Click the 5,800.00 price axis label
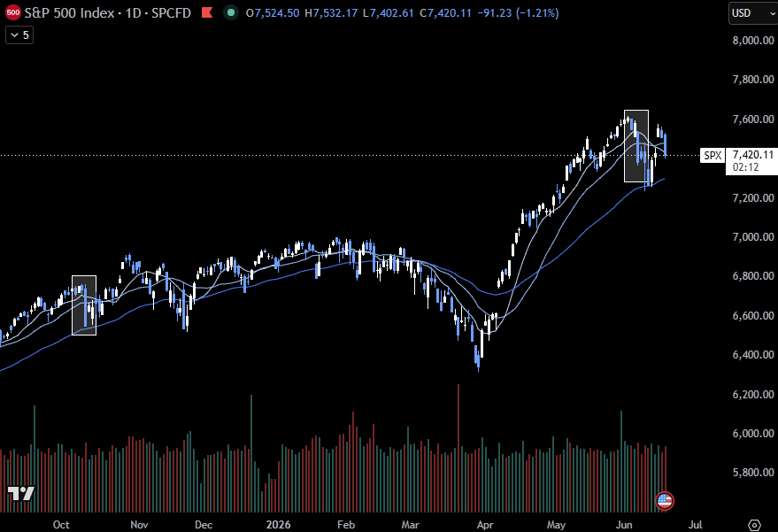The image size is (778, 532). (x=753, y=473)
